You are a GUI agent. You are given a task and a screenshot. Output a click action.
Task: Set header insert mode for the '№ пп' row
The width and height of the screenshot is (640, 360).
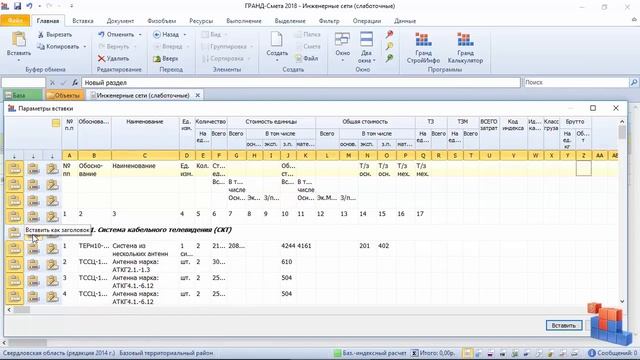point(33,169)
